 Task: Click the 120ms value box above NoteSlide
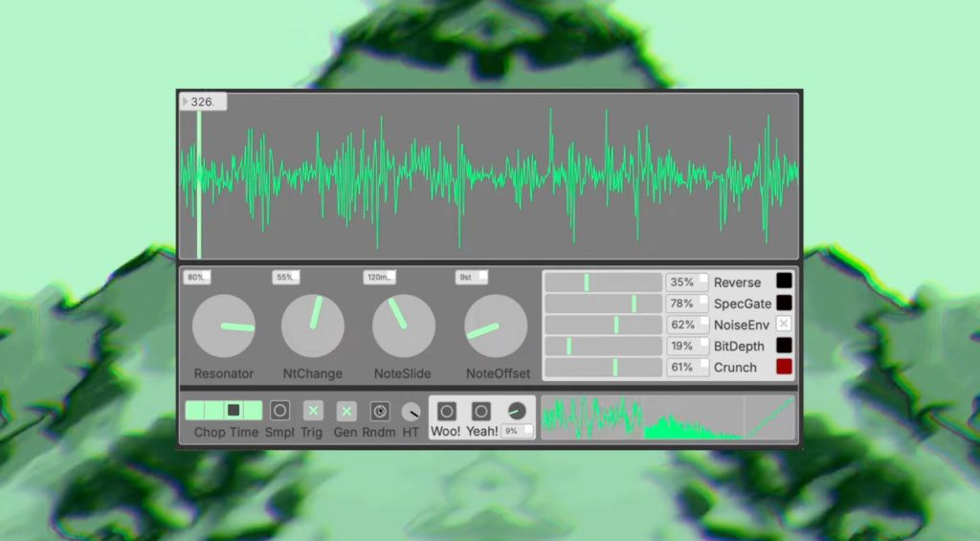pos(379,277)
